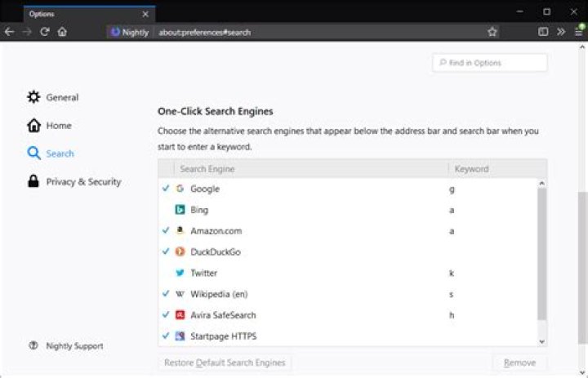
Task: Open the home page icon
Action: click(x=62, y=32)
